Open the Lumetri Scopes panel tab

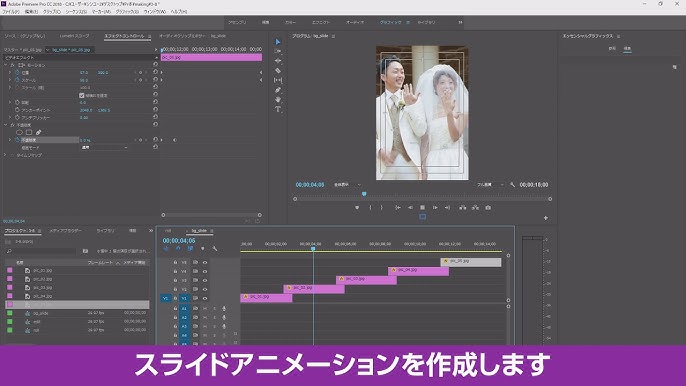74,36
